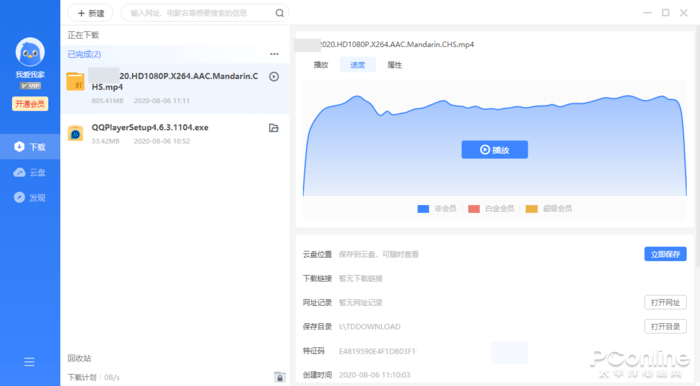Click the QQPlayerSetup file type icon
This screenshot has height=386, width=700.
coord(75,133)
